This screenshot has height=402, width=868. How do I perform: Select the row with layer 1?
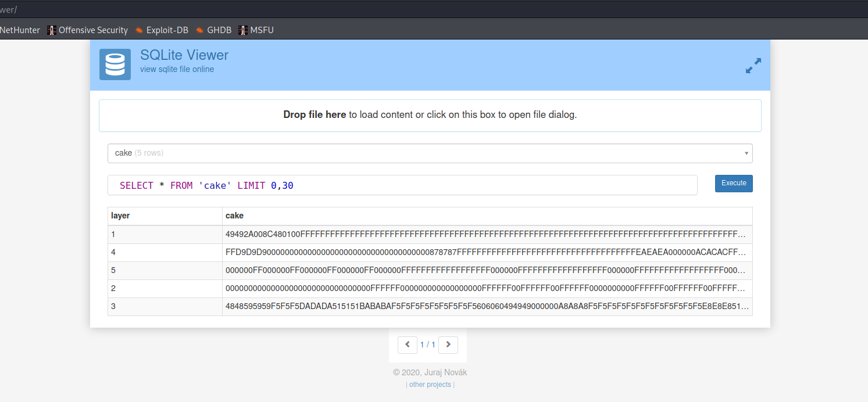click(165, 235)
